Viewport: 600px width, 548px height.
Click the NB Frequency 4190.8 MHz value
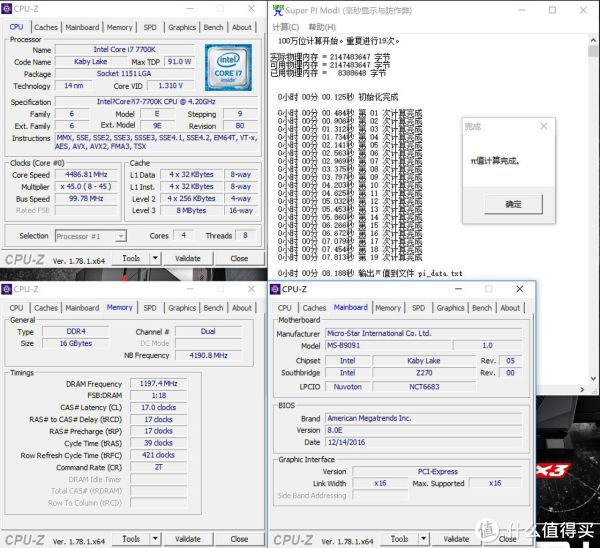tap(209, 355)
